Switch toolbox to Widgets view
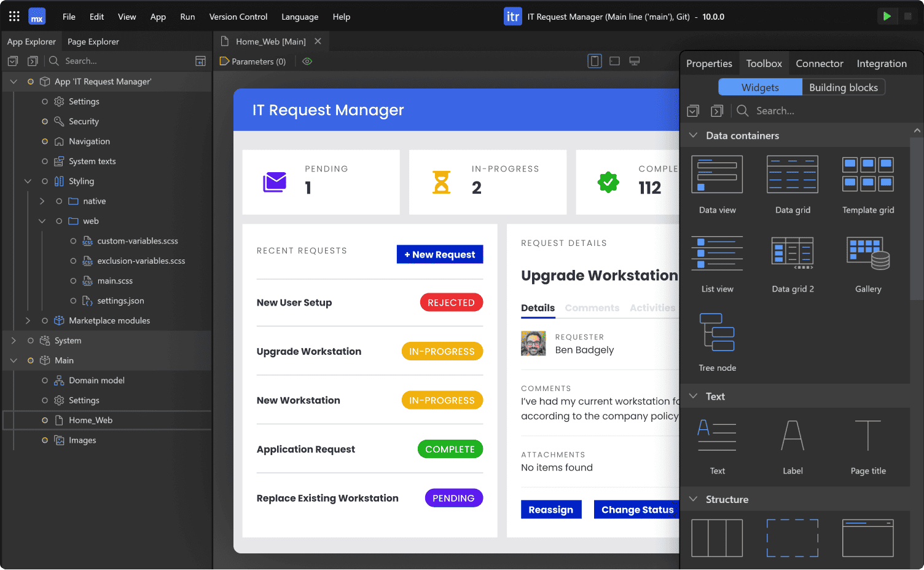The width and height of the screenshot is (924, 570). click(x=760, y=87)
